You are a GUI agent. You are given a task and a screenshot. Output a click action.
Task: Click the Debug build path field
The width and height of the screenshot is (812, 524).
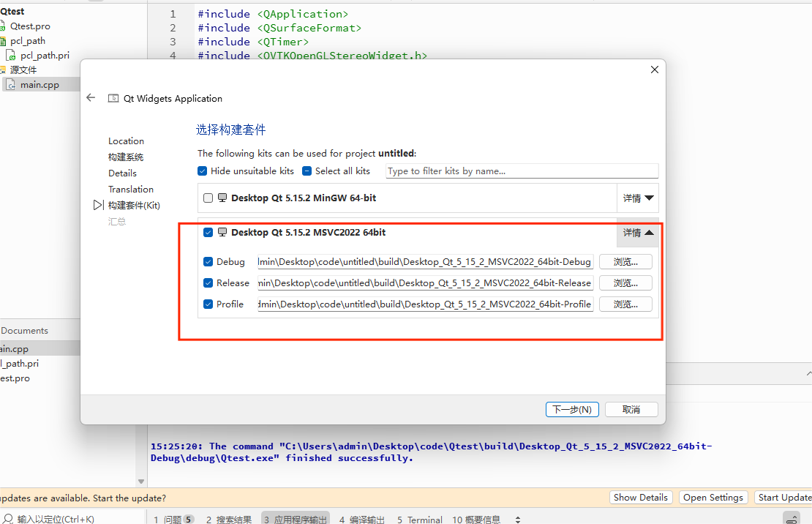(x=425, y=262)
